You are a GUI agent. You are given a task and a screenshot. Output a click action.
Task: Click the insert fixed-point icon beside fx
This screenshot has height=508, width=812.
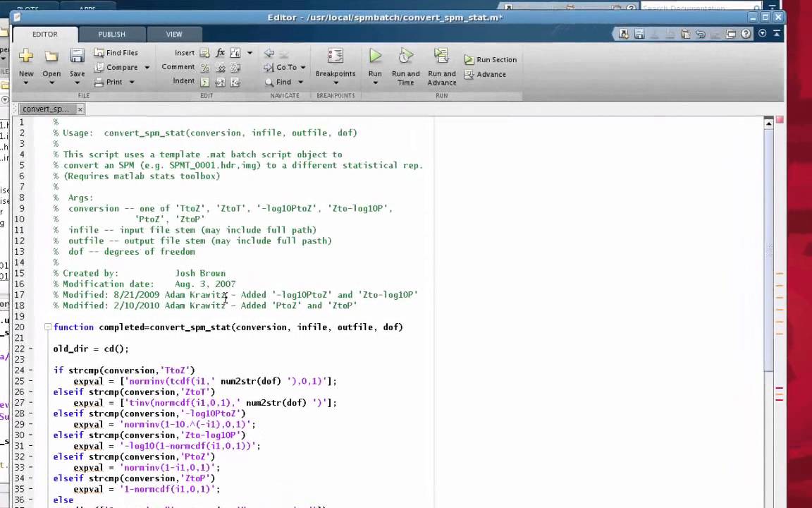[x=235, y=52]
